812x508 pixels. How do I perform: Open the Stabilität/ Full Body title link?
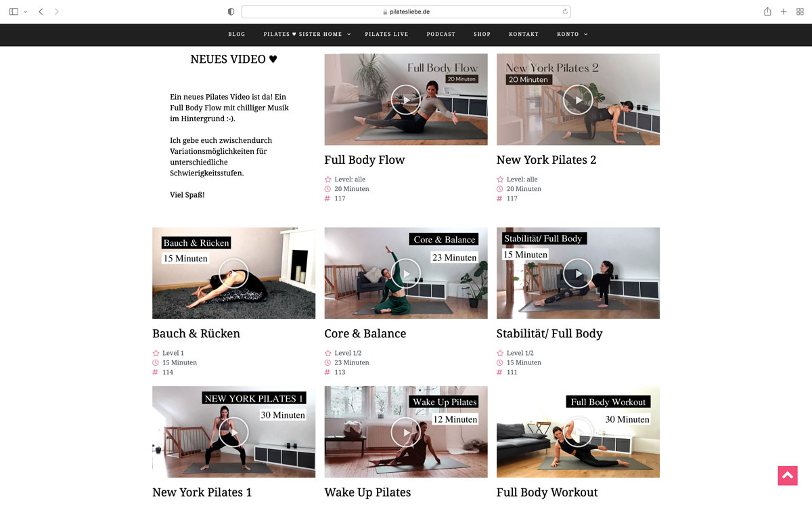(549, 334)
